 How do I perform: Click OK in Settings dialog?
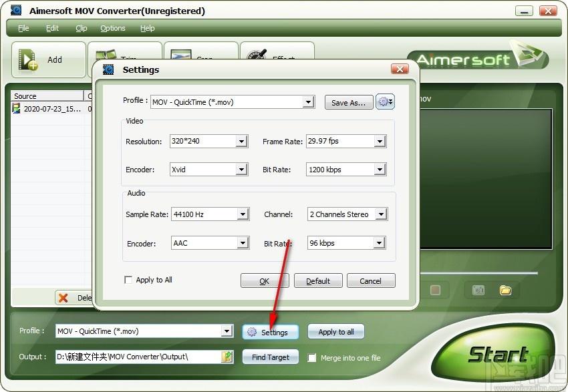pos(265,281)
